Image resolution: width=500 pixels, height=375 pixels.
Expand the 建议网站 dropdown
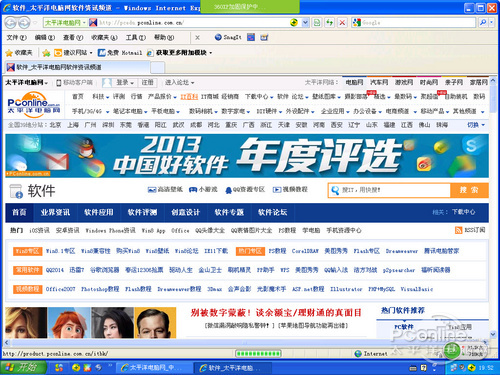pyautogui.click(x=91, y=53)
